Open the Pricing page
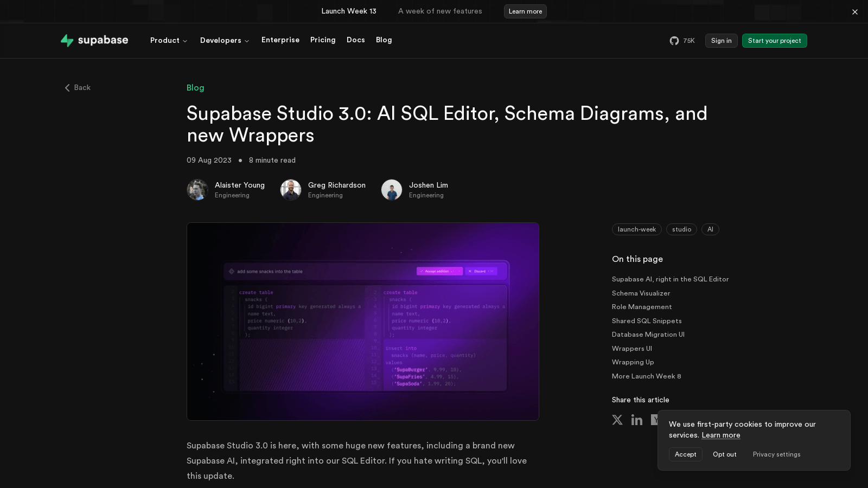Image resolution: width=868 pixels, height=488 pixels. 323,40
